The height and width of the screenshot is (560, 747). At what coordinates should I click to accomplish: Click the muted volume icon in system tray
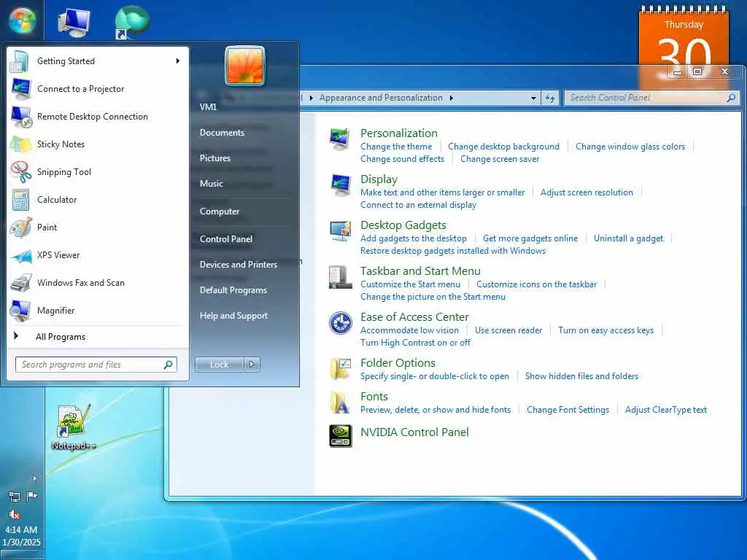click(15, 514)
